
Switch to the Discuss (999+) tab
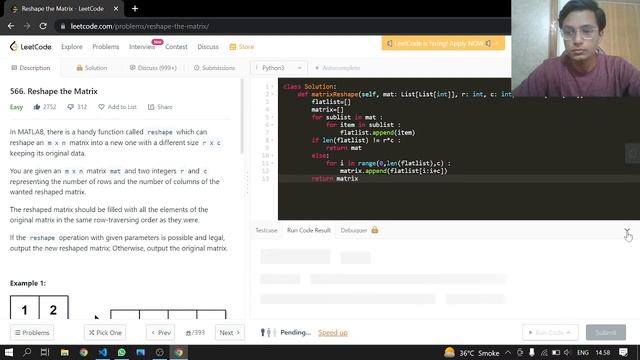click(153, 68)
